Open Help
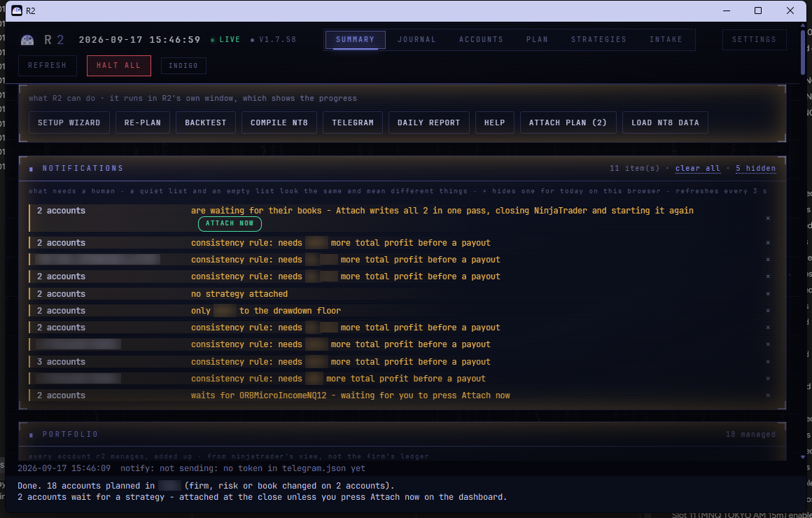 (495, 122)
